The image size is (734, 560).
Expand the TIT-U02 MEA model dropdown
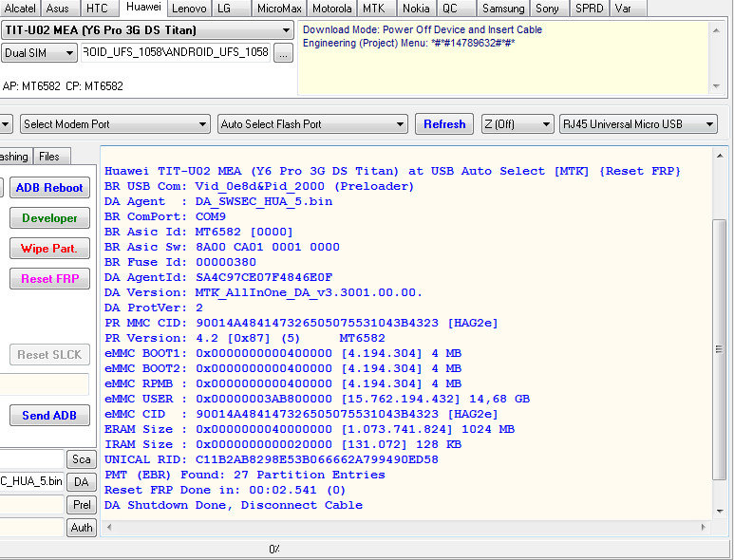point(147,30)
